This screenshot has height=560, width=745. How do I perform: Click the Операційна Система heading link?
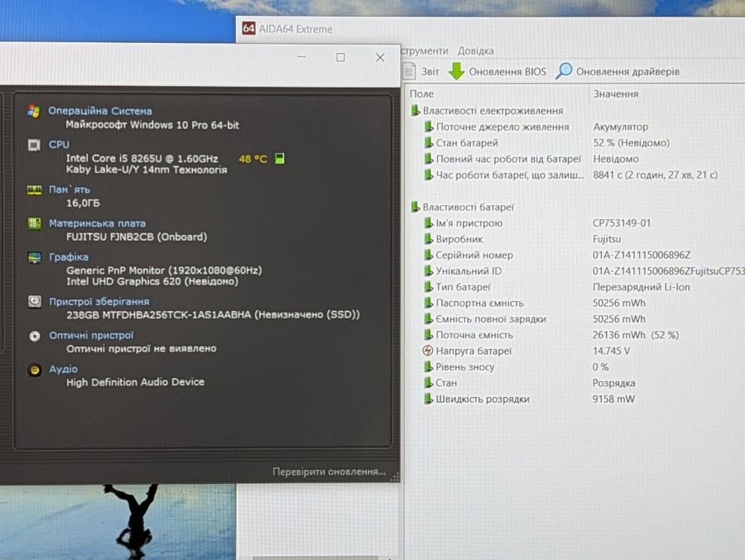coord(100,111)
